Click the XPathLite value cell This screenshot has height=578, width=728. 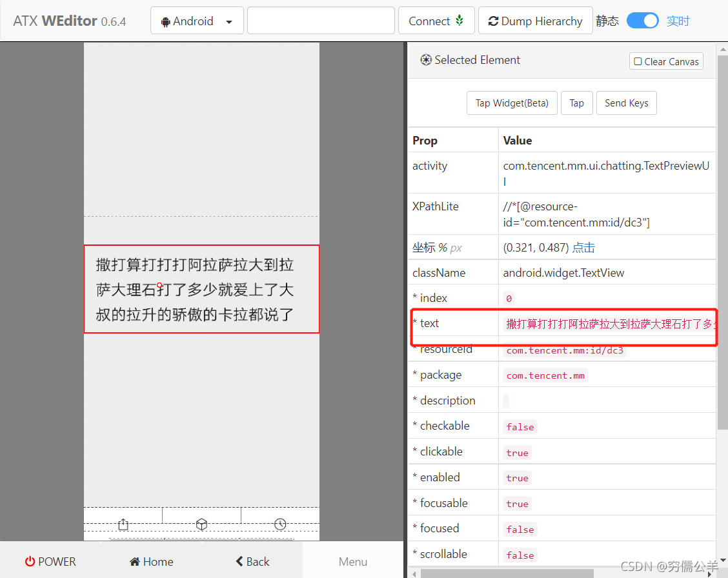pyautogui.click(x=607, y=214)
